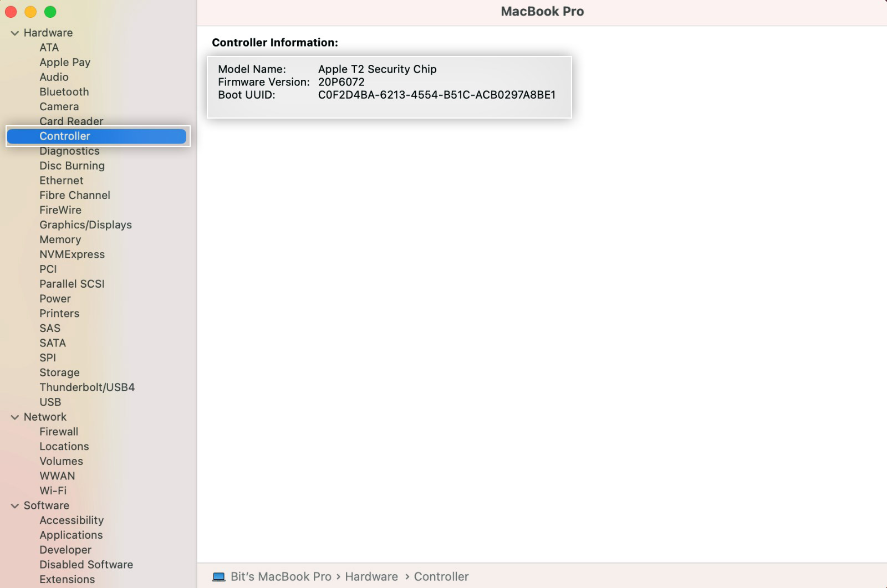Open Diagnostics in the sidebar
The image size is (887, 588).
69,151
